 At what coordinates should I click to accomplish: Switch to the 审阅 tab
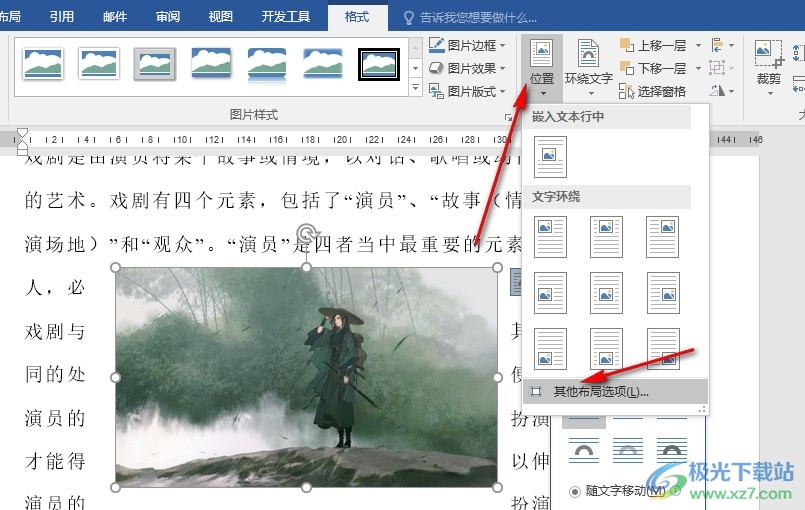168,16
